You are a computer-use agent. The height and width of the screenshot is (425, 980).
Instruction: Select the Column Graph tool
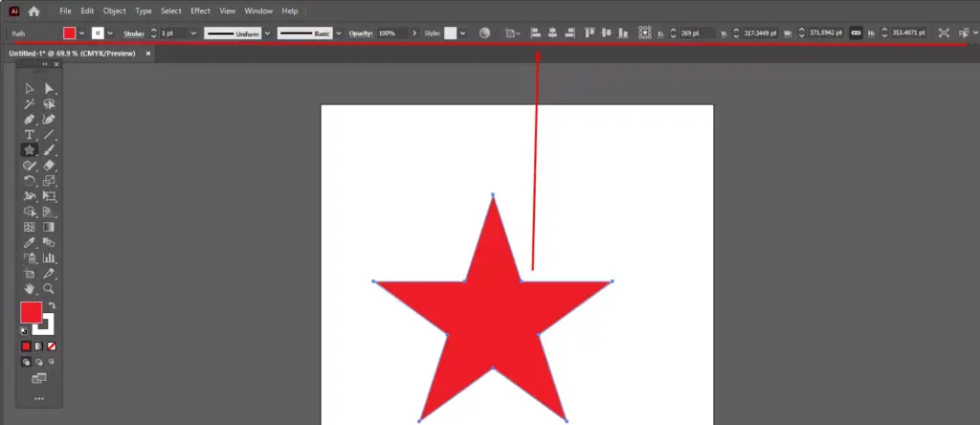pyautogui.click(x=50, y=258)
